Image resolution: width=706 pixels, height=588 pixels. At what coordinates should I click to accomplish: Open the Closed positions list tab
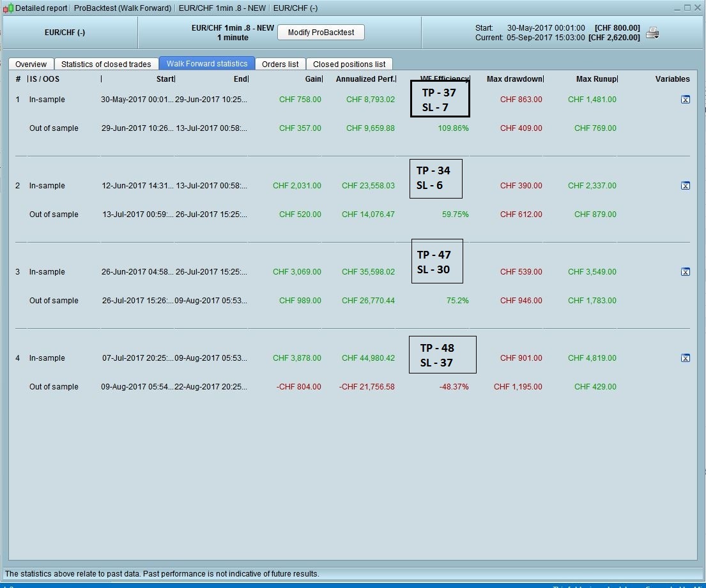click(x=349, y=64)
